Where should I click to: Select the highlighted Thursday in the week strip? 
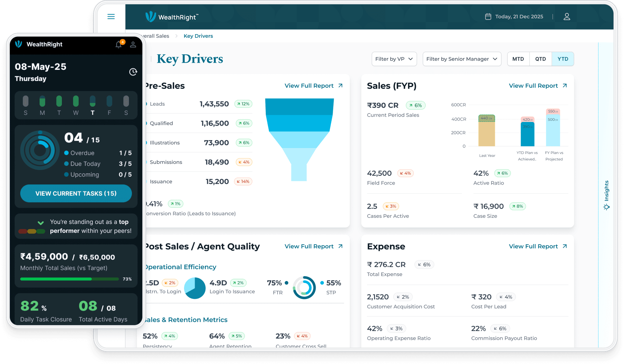(x=93, y=106)
